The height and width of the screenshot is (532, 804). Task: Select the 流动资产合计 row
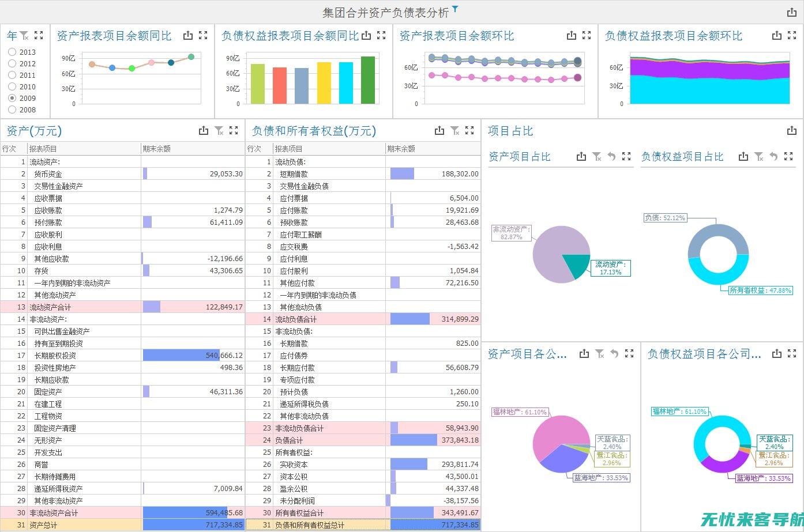122,307
